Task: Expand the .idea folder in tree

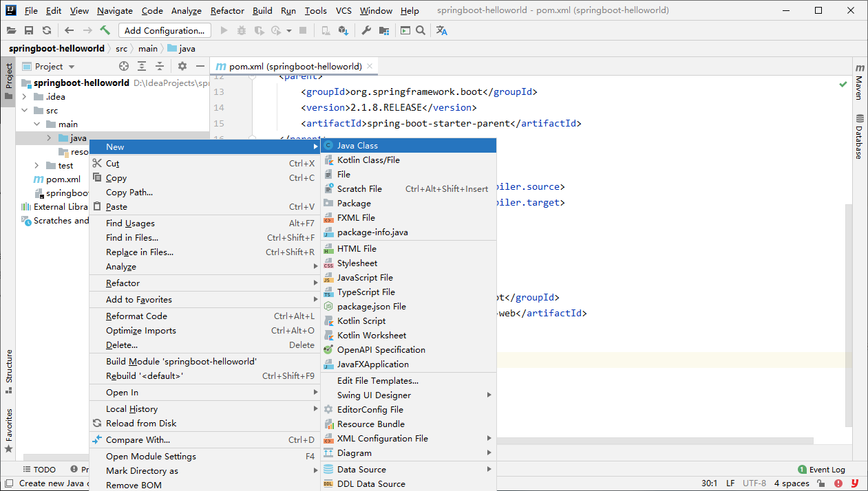Action: point(25,97)
